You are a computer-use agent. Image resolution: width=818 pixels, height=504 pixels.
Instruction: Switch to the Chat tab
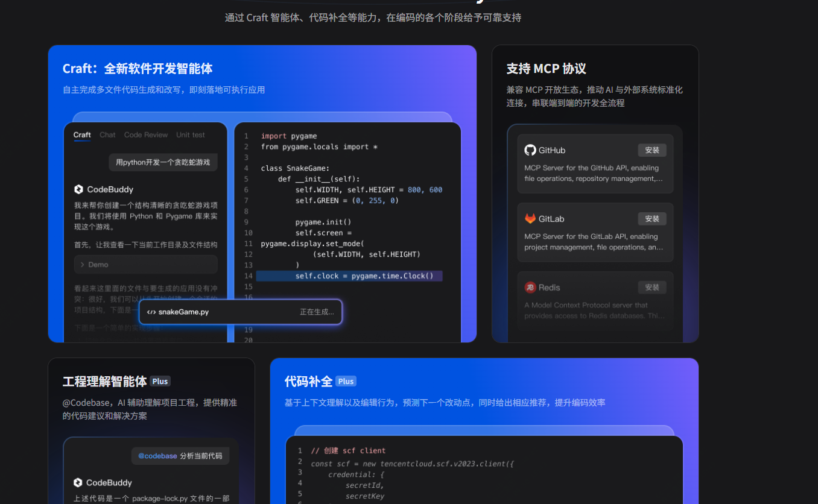pyautogui.click(x=107, y=135)
